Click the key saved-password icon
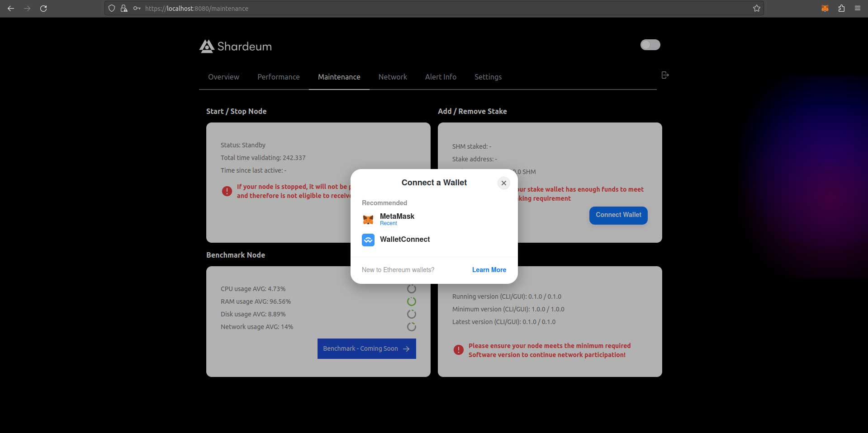Viewport: 868px width, 433px height. coord(137,9)
